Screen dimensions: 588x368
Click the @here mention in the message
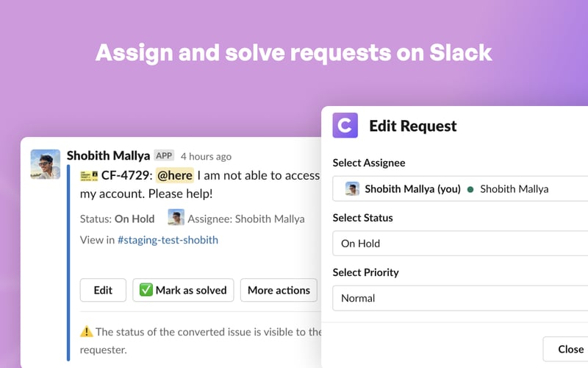175,175
